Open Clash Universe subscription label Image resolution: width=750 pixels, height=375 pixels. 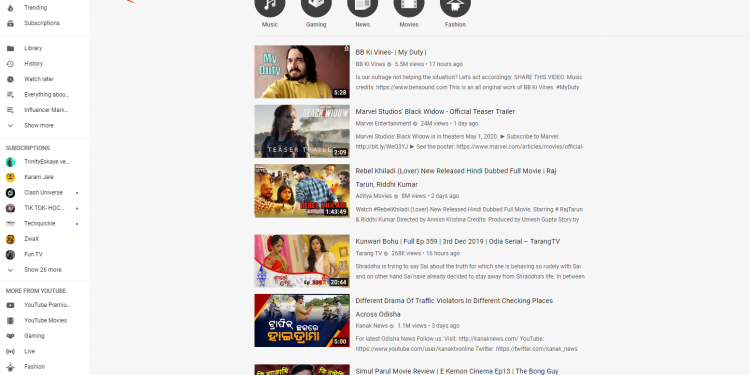44,193
